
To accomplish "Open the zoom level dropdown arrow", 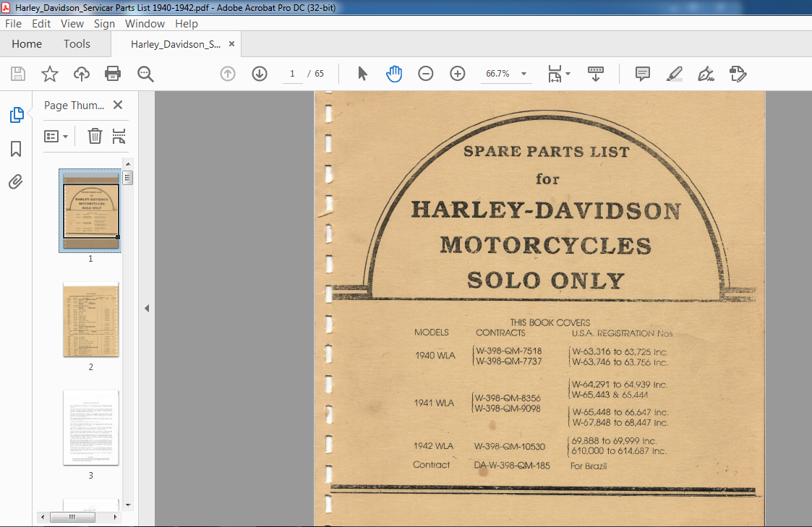I will point(523,74).
